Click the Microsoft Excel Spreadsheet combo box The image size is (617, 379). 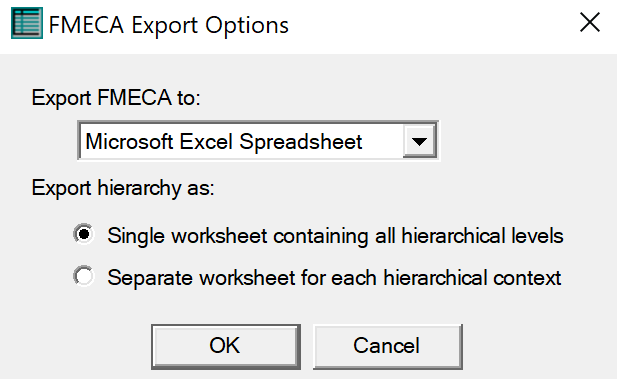coord(258,141)
